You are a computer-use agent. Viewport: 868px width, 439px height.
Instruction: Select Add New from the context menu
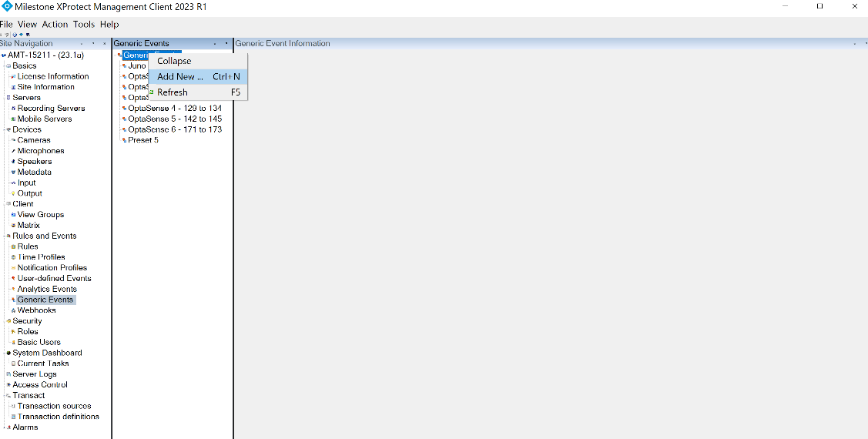180,77
